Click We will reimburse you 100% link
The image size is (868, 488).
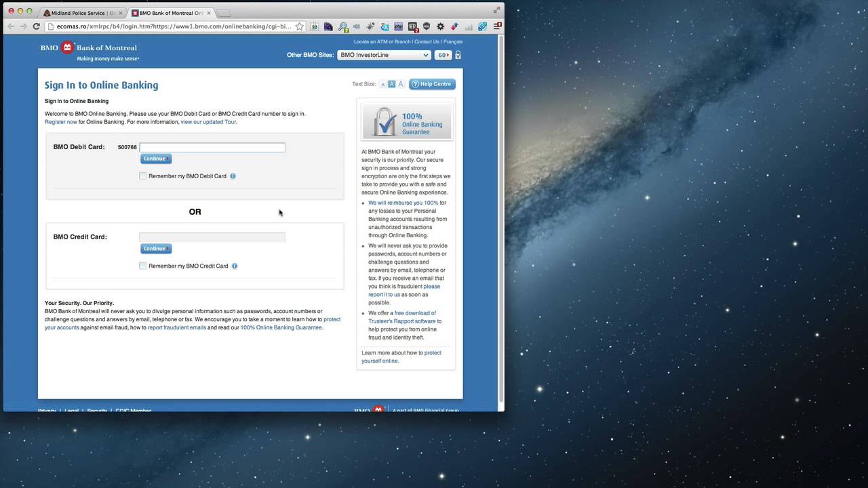pyautogui.click(x=403, y=203)
